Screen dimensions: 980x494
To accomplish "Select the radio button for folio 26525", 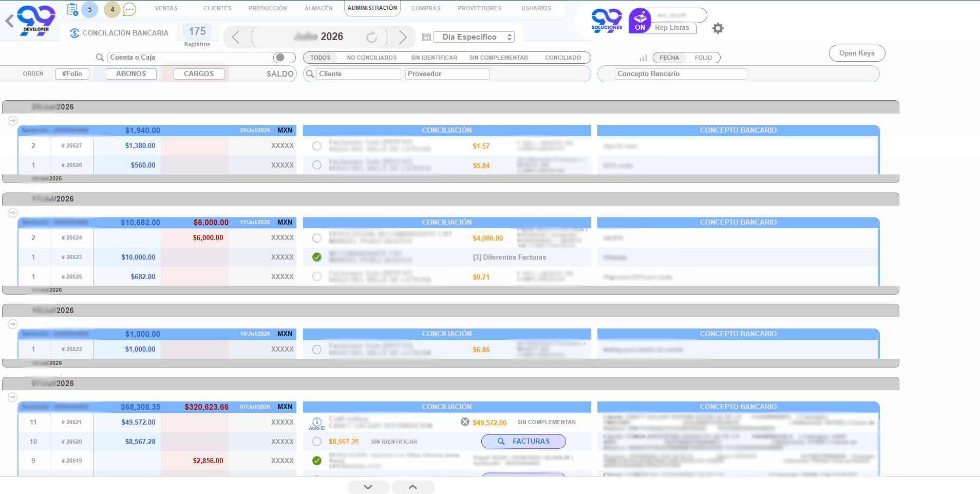I will pyautogui.click(x=317, y=277).
